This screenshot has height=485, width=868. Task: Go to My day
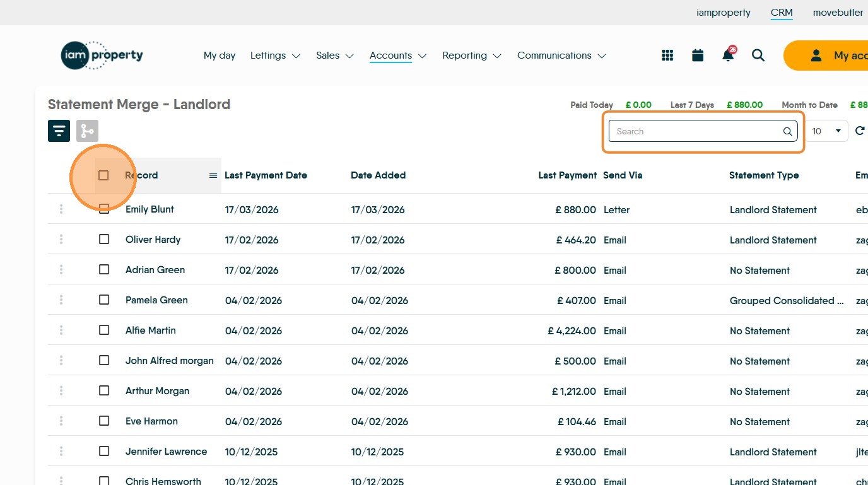point(220,56)
